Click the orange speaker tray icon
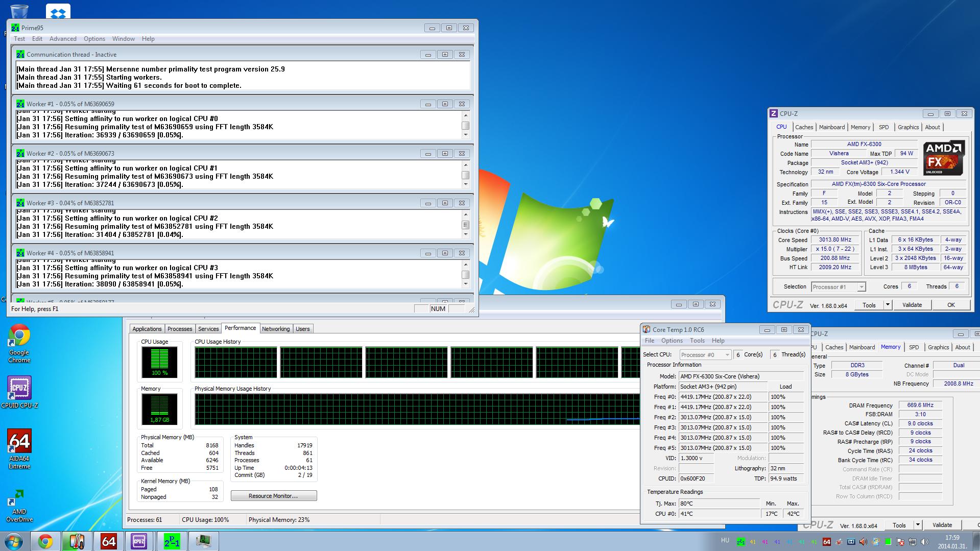This screenshot has height=551, width=980. (864, 542)
